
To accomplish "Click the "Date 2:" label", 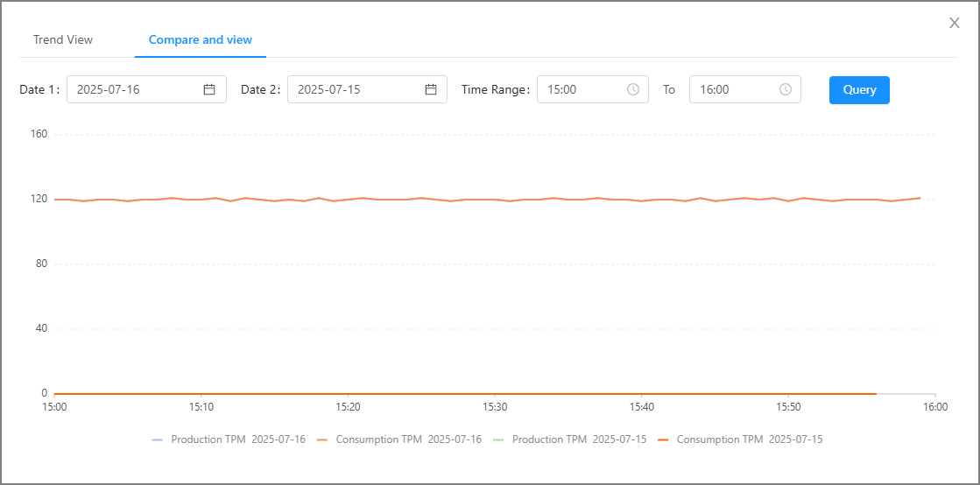I will point(261,89).
